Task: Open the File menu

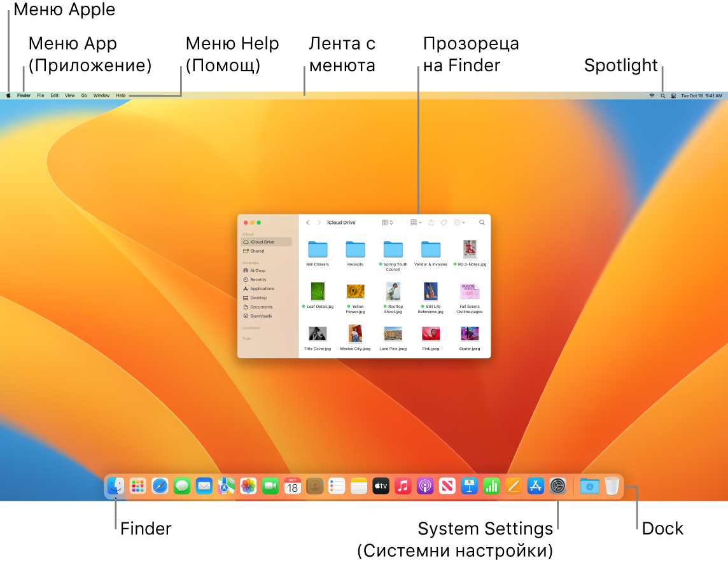Action: click(x=40, y=95)
